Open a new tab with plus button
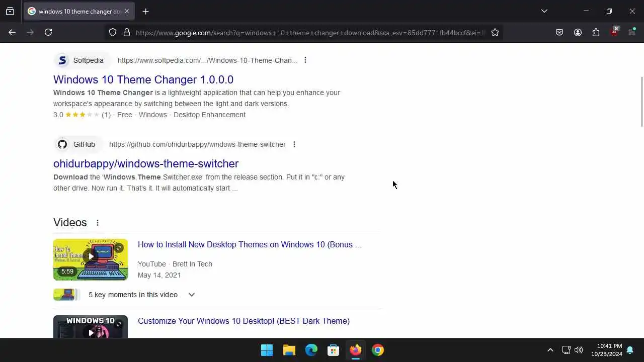This screenshot has height=362, width=644. click(x=145, y=11)
